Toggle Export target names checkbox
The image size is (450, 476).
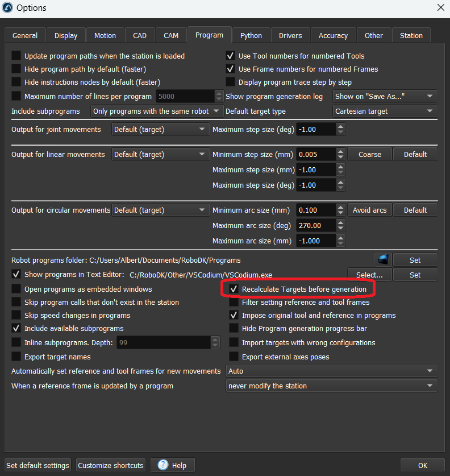(x=16, y=357)
